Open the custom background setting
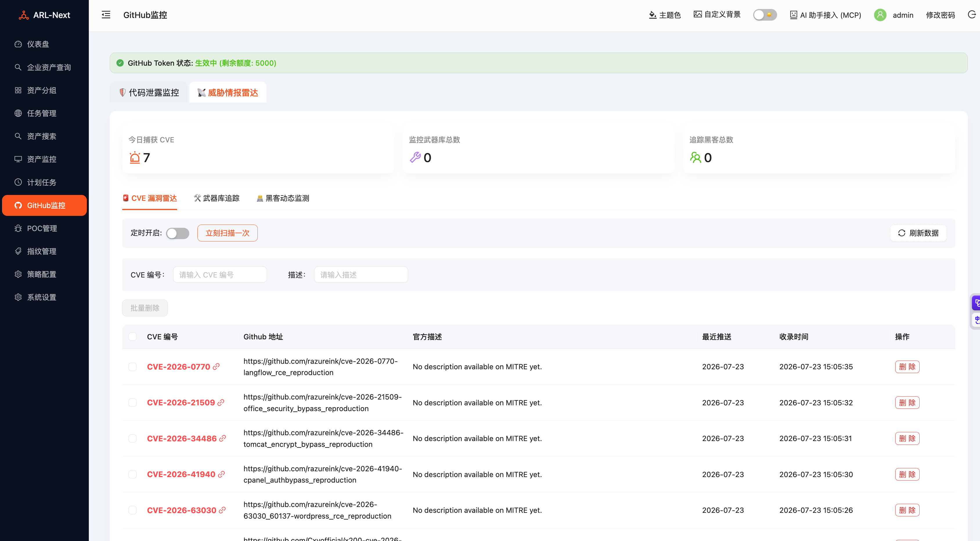Image resolution: width=980 pixels, height=541 pixels. (717, 15)
